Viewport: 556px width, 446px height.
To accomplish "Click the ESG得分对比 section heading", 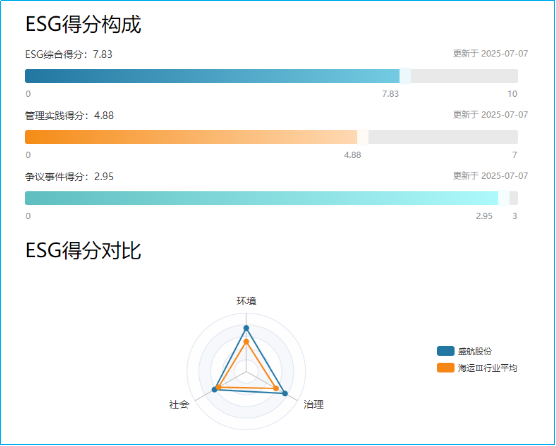I will pyautogui.click(x=83, y=251).
